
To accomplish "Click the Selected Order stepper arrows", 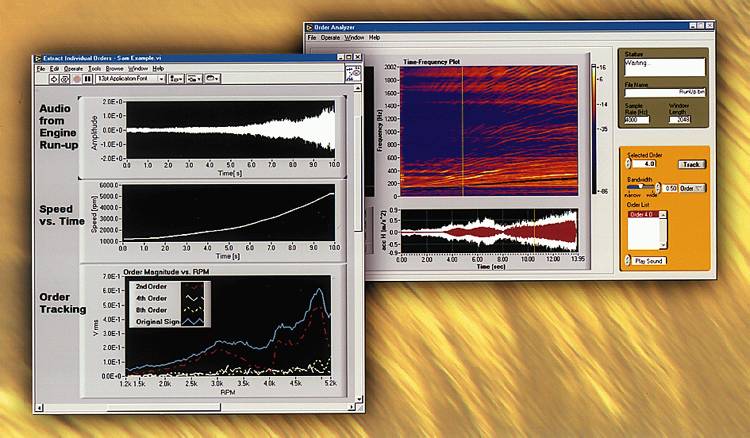I will point(628,164).
